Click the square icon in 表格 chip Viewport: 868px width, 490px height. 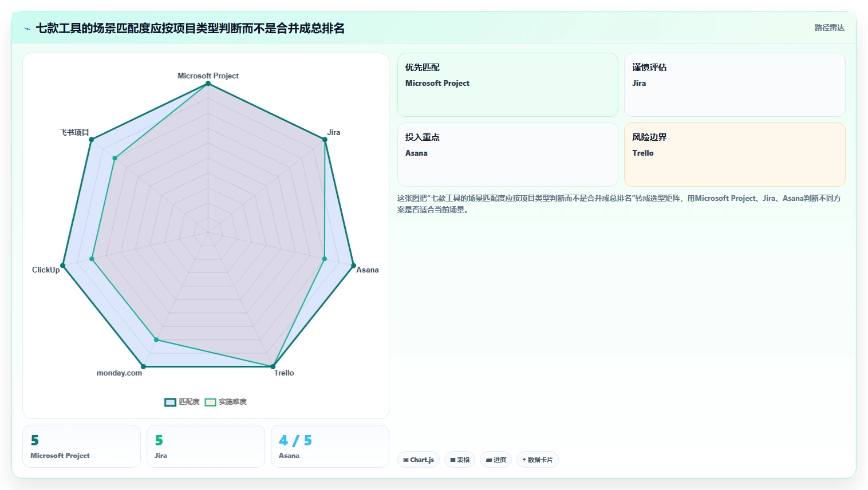453,460
